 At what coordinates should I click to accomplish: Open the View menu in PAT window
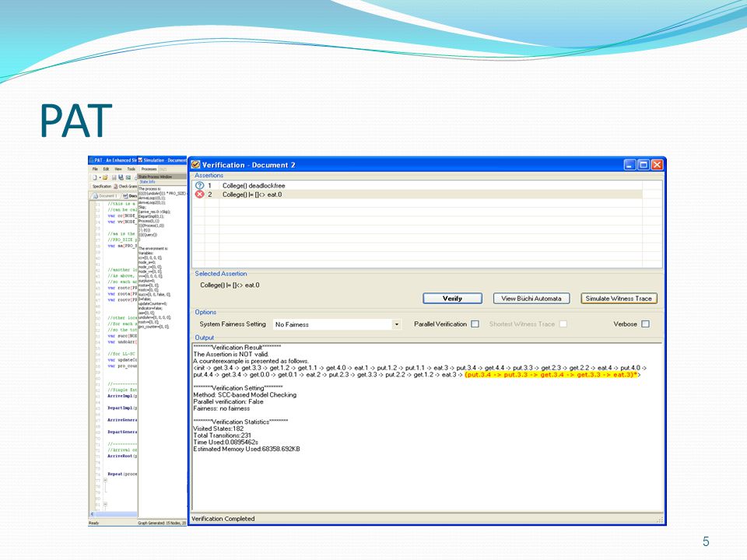point(118,169)
